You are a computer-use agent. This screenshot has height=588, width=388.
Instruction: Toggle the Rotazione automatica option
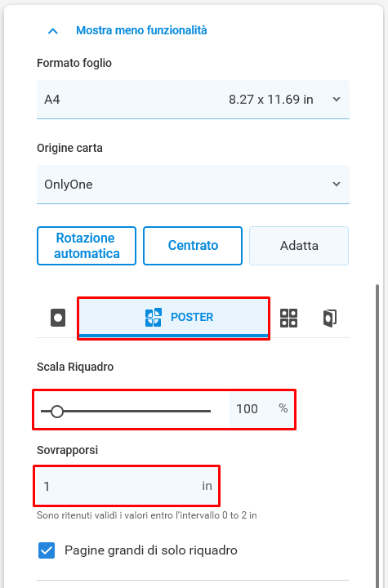[87, 246]
